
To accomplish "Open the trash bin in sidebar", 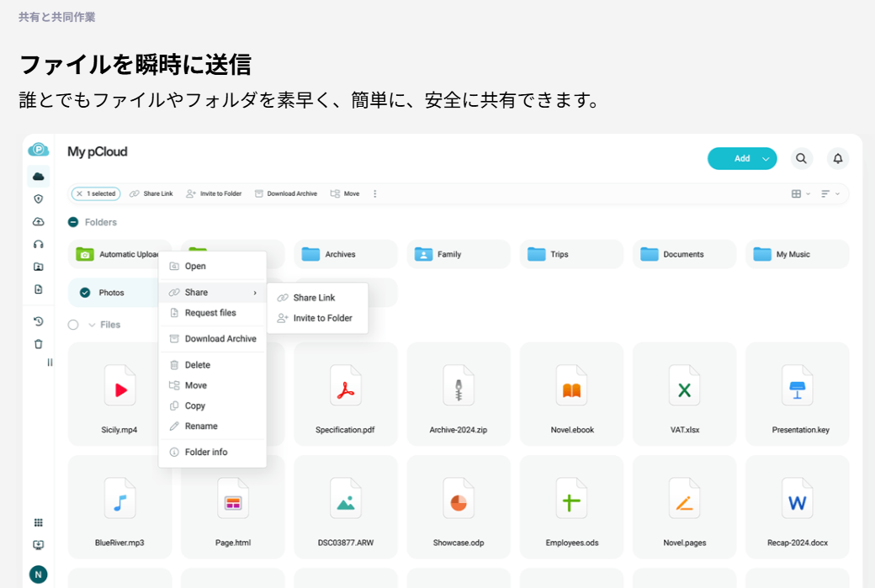I will tap(38, 344).
